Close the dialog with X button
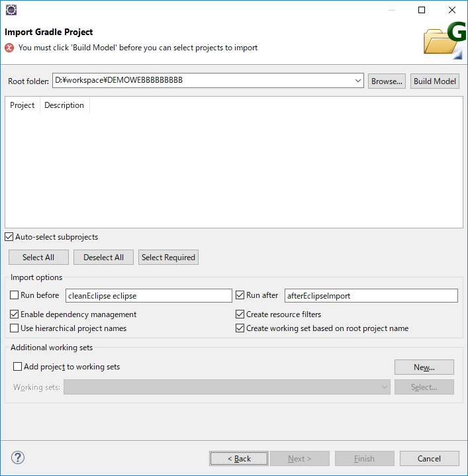The width and height of the screenshot is (468, 476). pyautogui.click(x=452, y=10)
